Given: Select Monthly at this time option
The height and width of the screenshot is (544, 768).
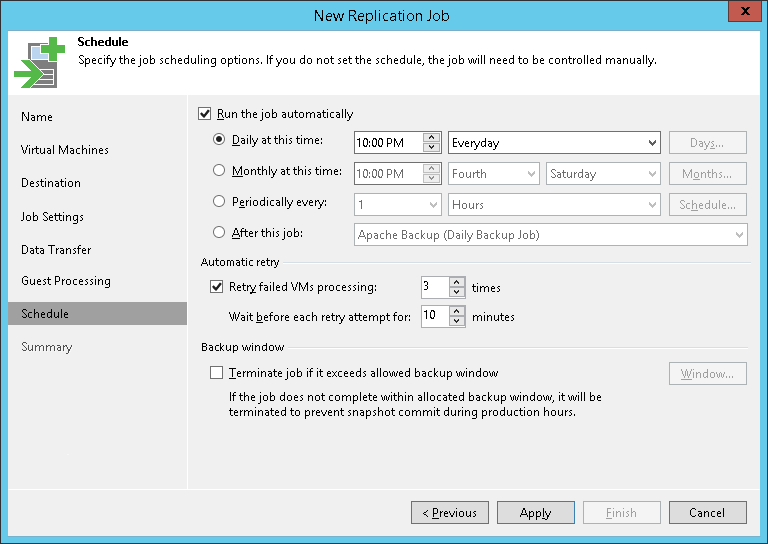Looking at the screenshot, I should (x=220, y=171).
